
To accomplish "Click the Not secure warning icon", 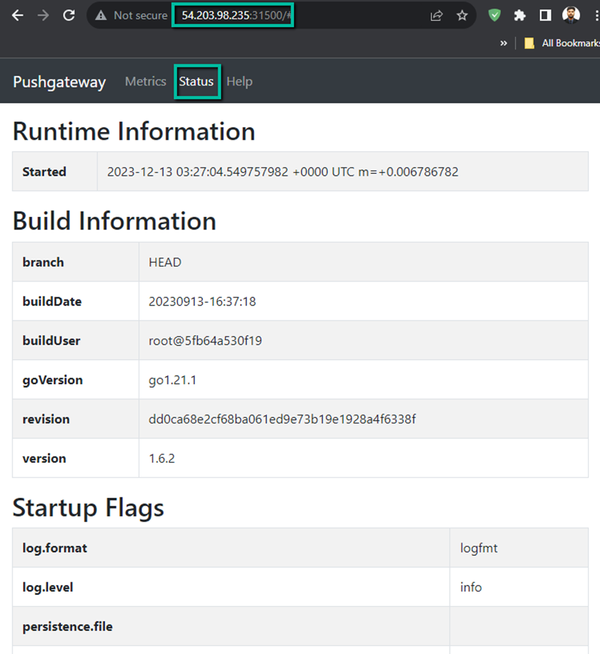I will (x=101, y=16).
